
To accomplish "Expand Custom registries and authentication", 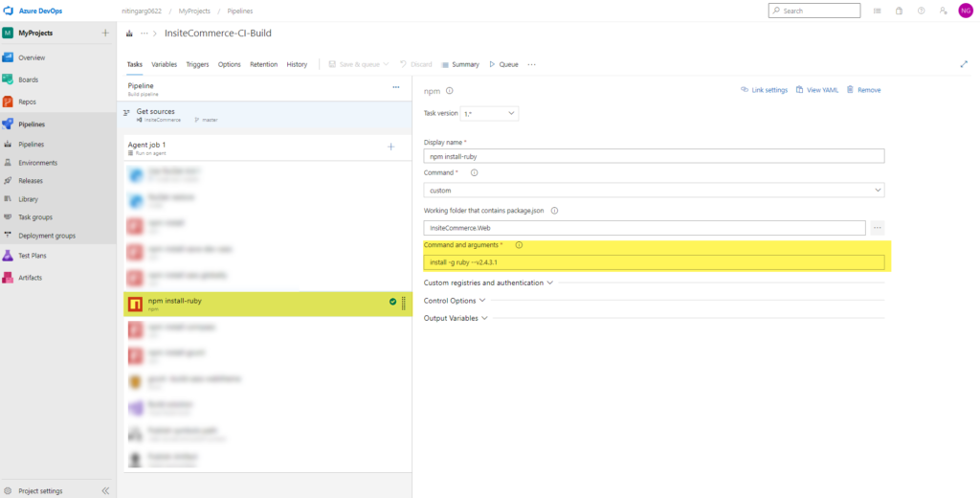I will pos(489,283).
